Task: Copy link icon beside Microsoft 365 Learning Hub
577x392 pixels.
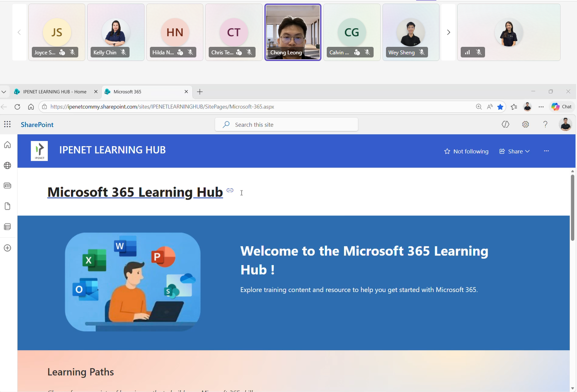Action: click(x=230, y=190)
